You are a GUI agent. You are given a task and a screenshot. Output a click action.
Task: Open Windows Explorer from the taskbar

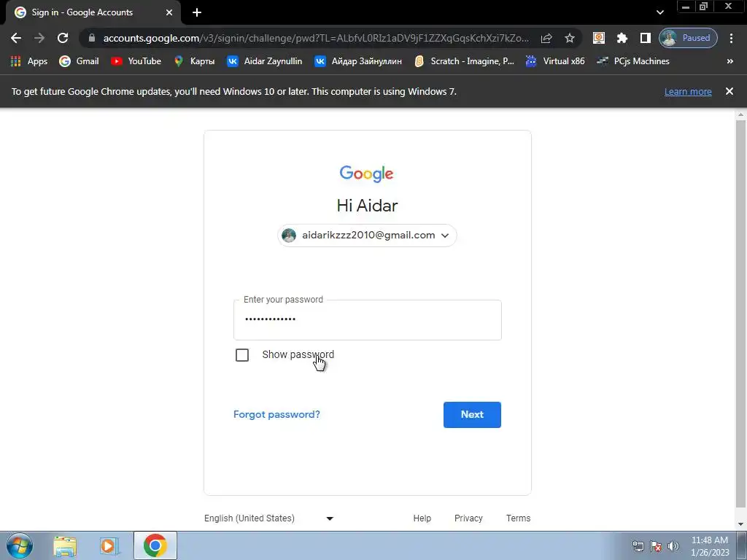pyautogui.click(x=65, y=546)
